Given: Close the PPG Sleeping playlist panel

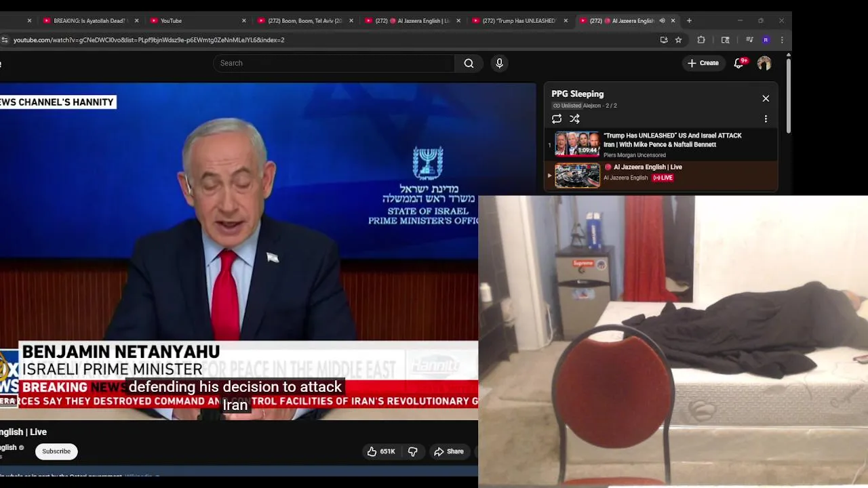Looking at the screenshot, I should 766,98.
